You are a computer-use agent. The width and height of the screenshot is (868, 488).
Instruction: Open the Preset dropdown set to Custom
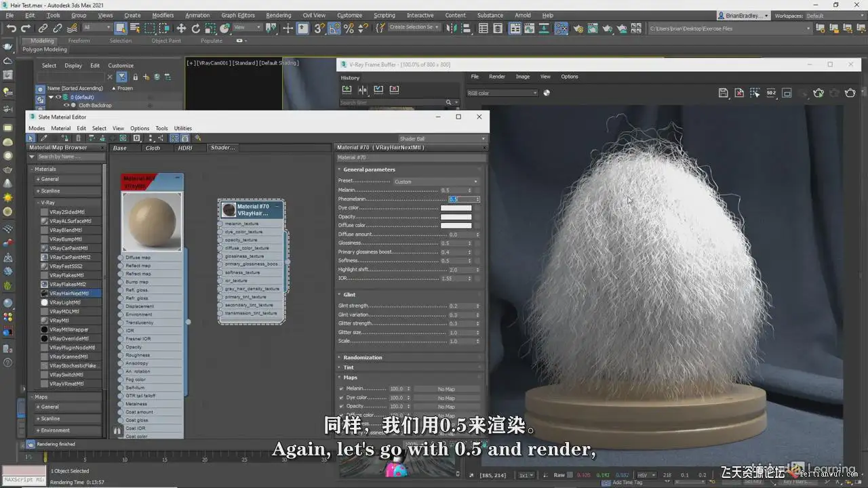coord(435,182)
